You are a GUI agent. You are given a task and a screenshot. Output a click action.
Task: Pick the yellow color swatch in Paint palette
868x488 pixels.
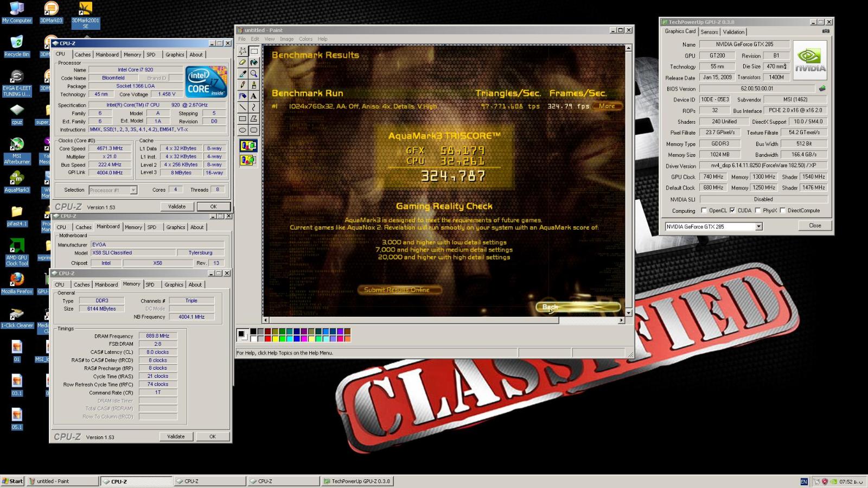[275, 339]
